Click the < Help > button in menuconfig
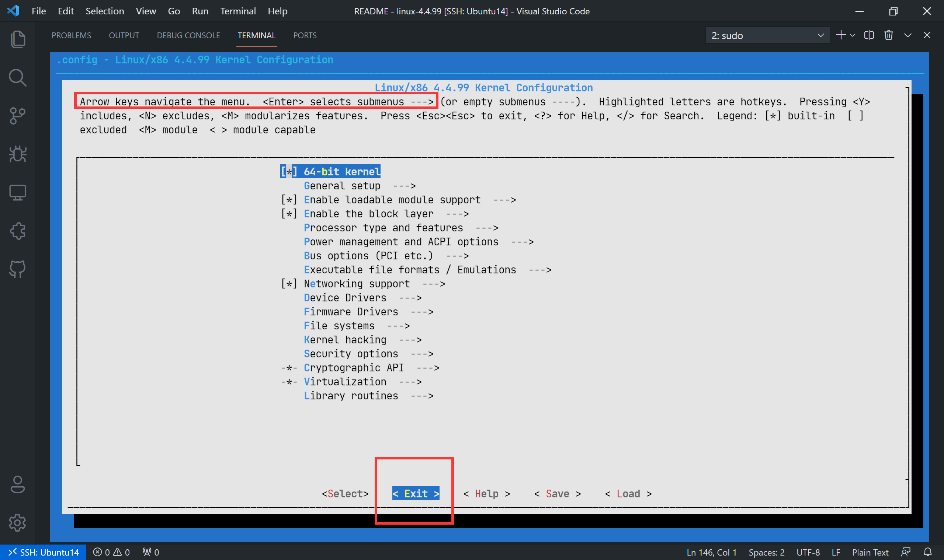This screenshot has width=944, height=560. click(486, 494)
